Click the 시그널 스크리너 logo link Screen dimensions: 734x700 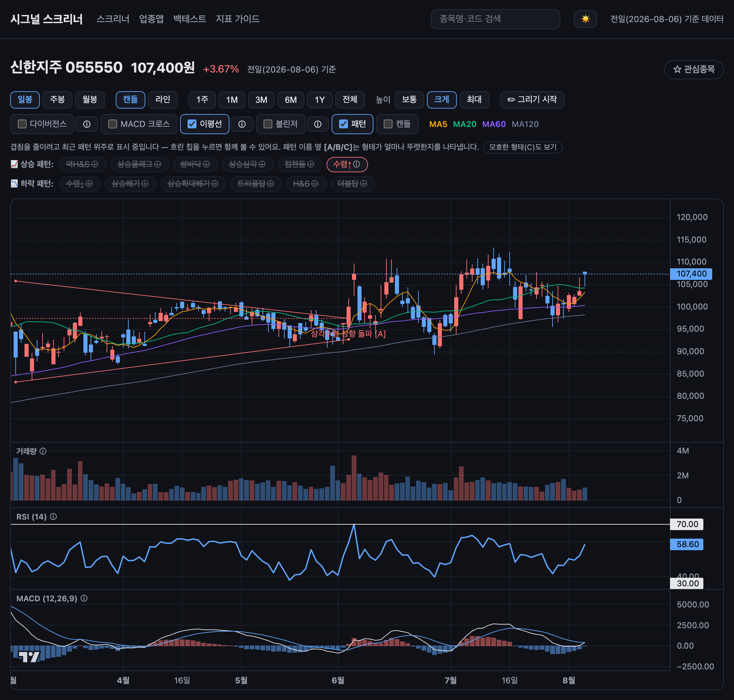(47, 19)
